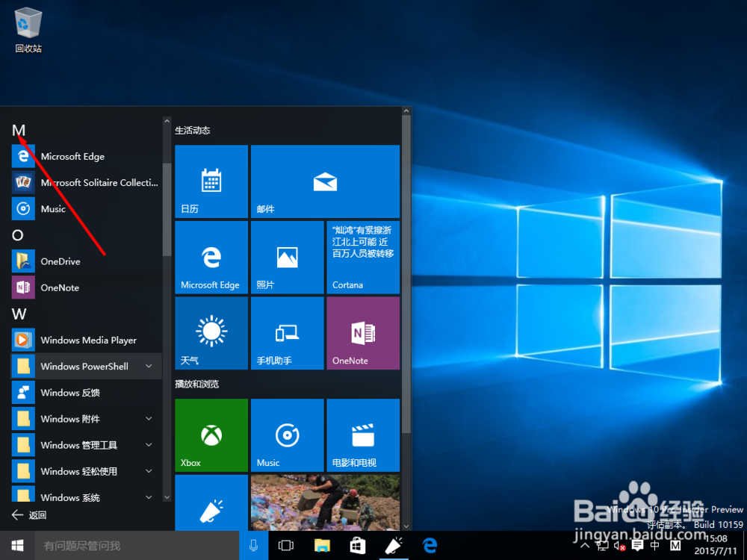Click the Cortana search box 有问题尽管问我
This screenshot has width=747, height=560.
tap(137, 545)
